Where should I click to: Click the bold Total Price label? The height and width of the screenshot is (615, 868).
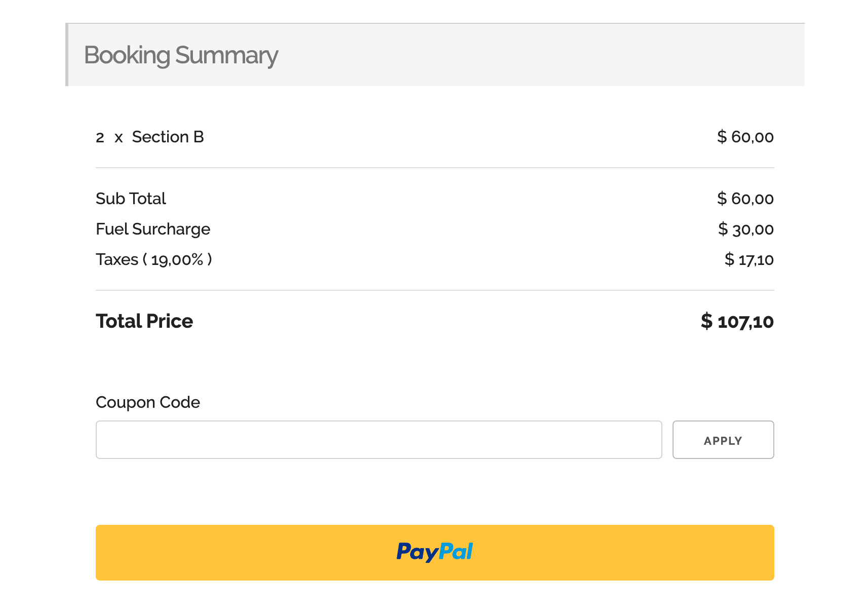click(x=144, y=321)
